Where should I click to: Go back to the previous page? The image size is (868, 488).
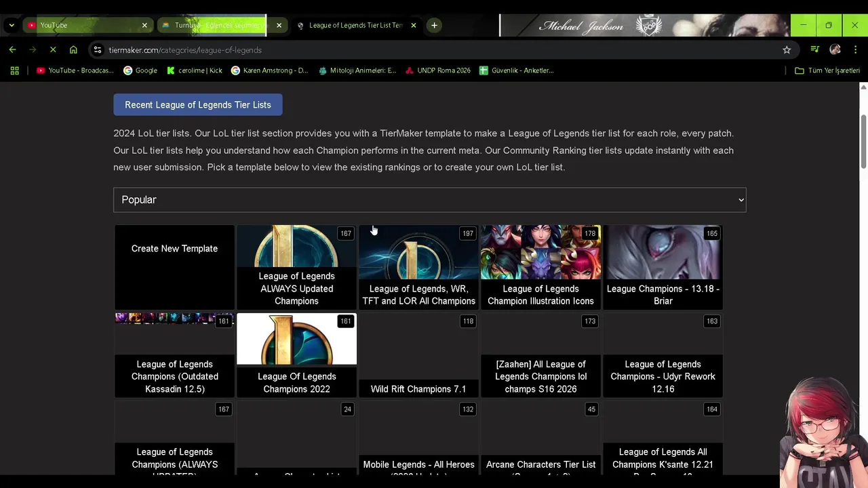12,49
